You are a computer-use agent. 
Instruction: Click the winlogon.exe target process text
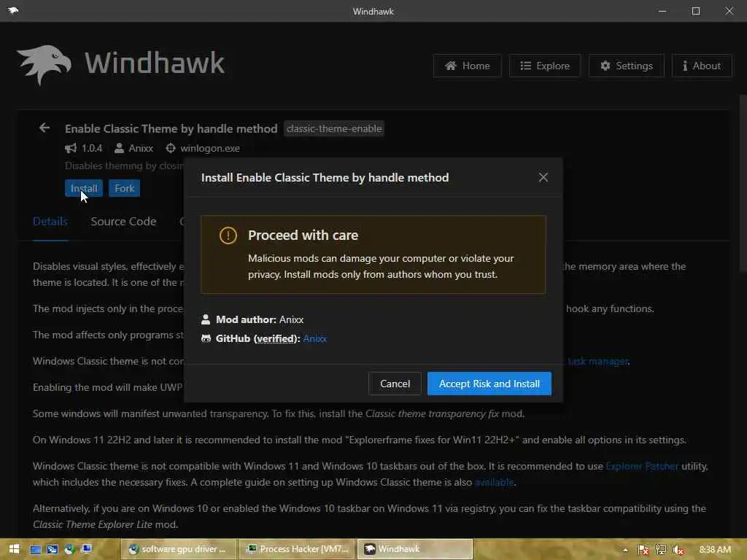(x=210, y=148)
